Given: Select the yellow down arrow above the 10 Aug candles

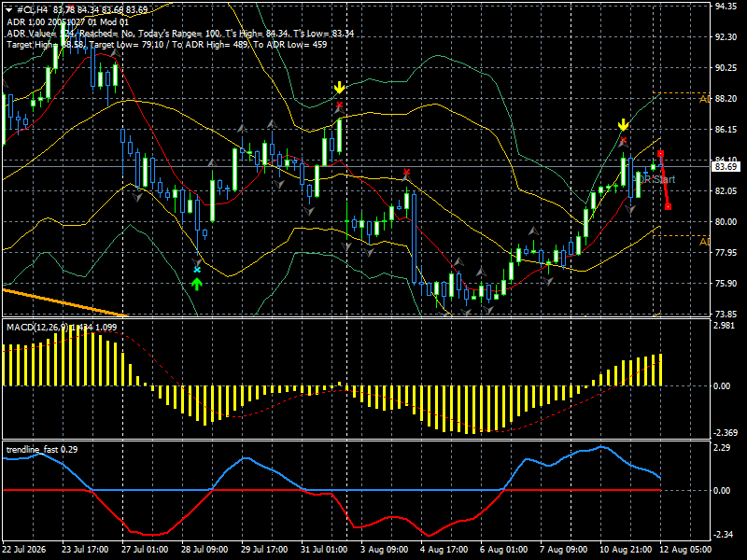Looking at the screenshot, I should [x=623, y=125].
